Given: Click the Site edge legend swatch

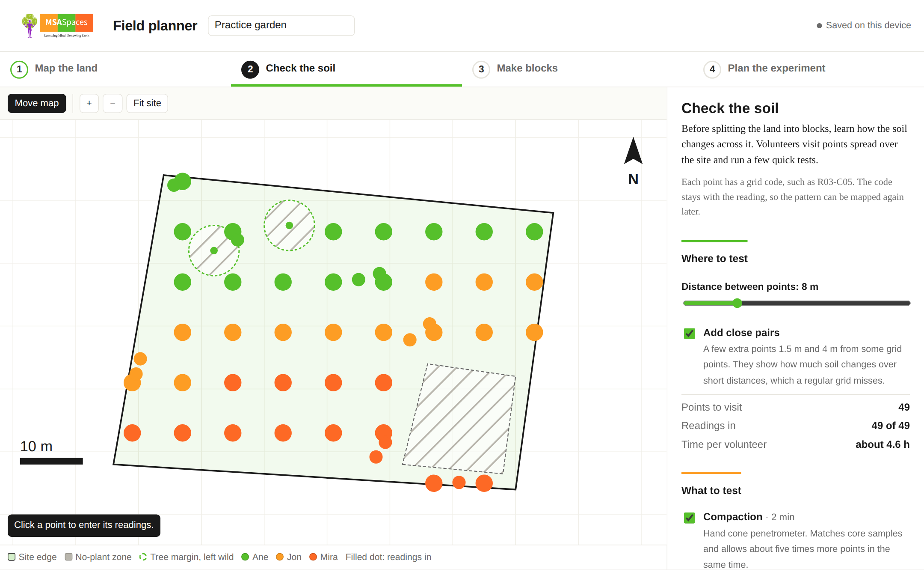Looking at the screenshot, I should pyautogui.click(x=12, y=557).
